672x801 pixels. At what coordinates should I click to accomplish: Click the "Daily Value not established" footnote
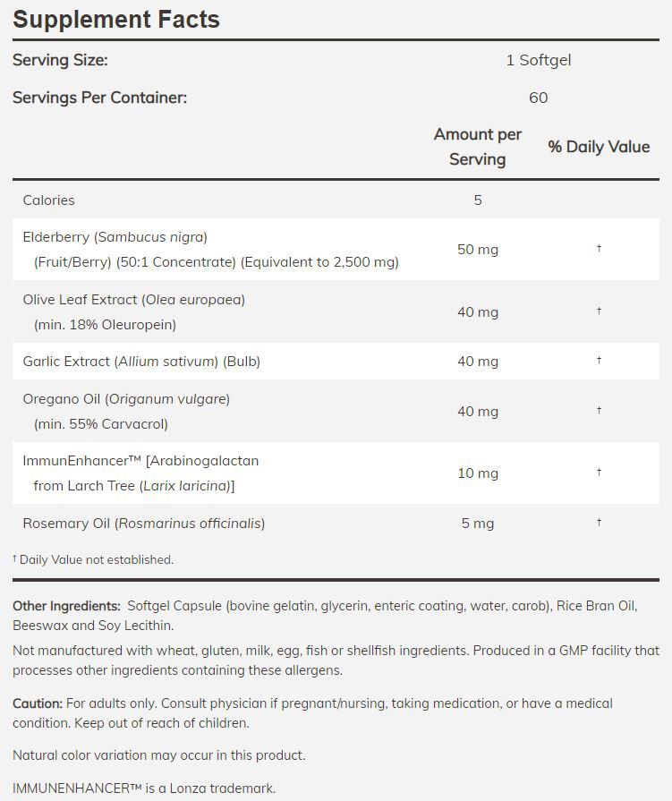96,560
